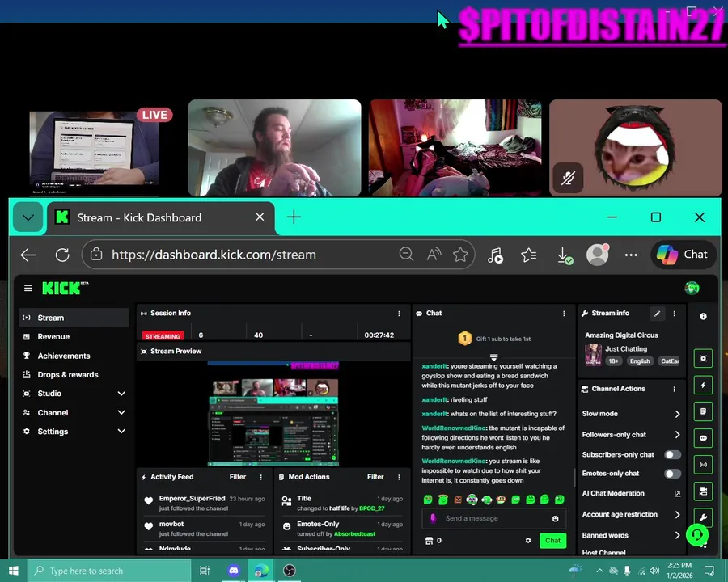Screen dimensions: 728x582
Task: Open the Chat panel three-dot menu
Action: pos(564,314)
